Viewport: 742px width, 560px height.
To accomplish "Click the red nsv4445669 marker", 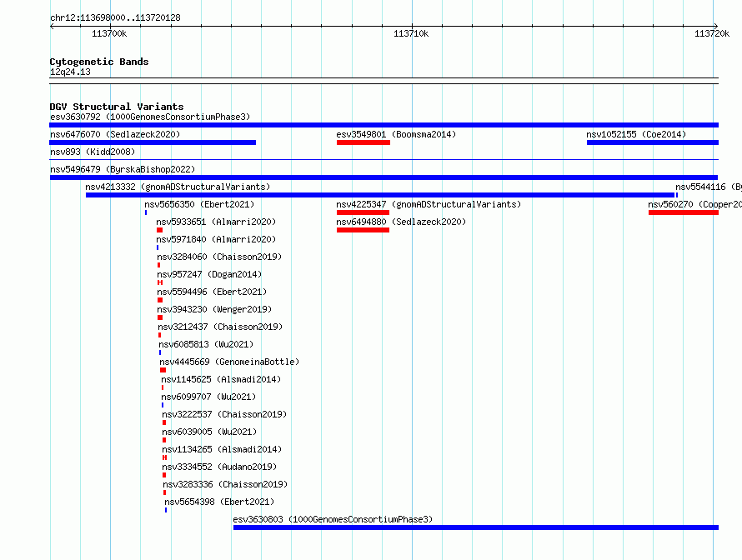I will (163, 370).
